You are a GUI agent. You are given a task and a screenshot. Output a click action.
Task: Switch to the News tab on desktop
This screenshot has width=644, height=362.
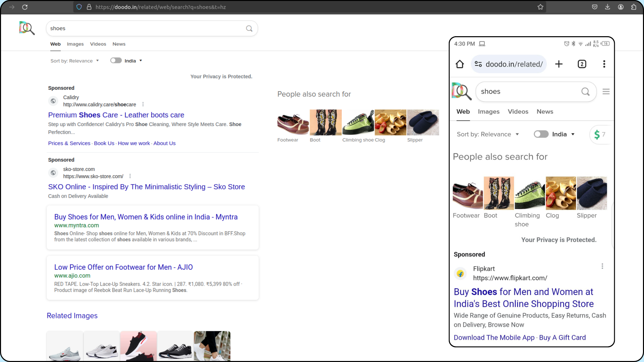(x=119, y=44)
